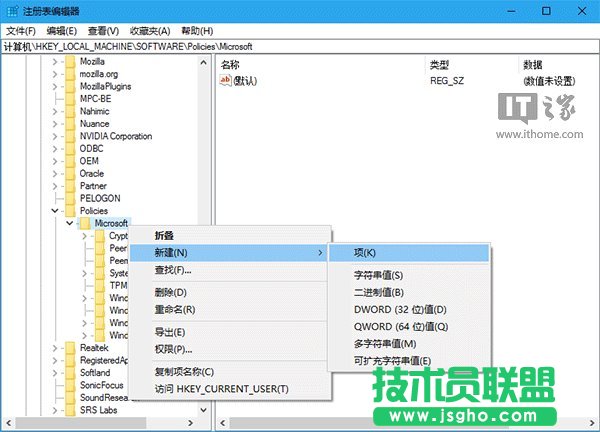600x432 pixels.
Task: Click the Oracle folder icon
Action: [x=70, y=173]
